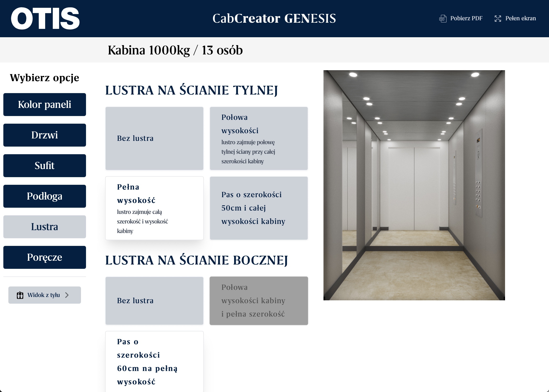The image size is (549, 392).
Task: Switch to the Drzwi section
Action: (44, 135)
